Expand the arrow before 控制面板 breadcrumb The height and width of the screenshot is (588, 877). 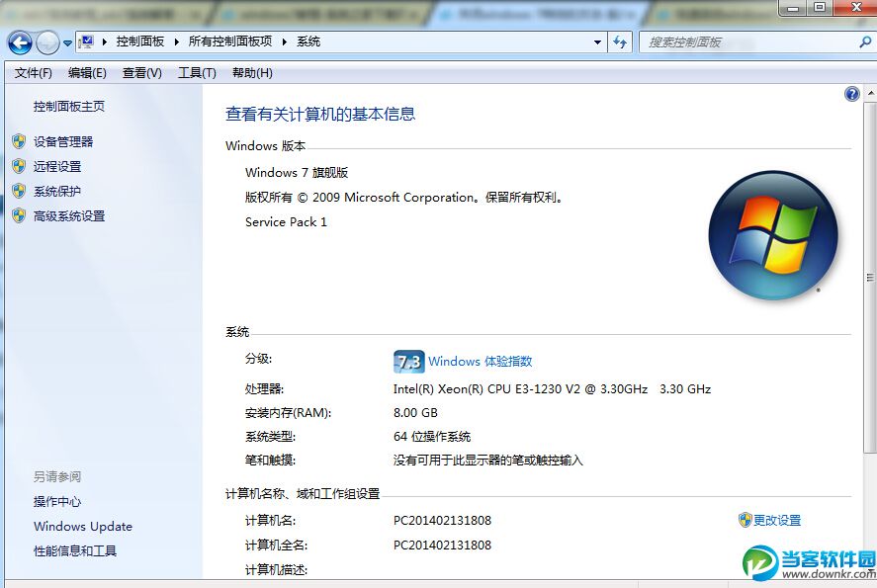(x=105, y=42)
